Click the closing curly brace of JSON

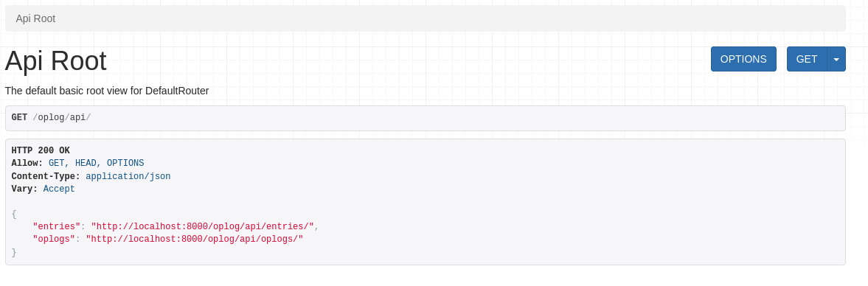coord(14,252)
